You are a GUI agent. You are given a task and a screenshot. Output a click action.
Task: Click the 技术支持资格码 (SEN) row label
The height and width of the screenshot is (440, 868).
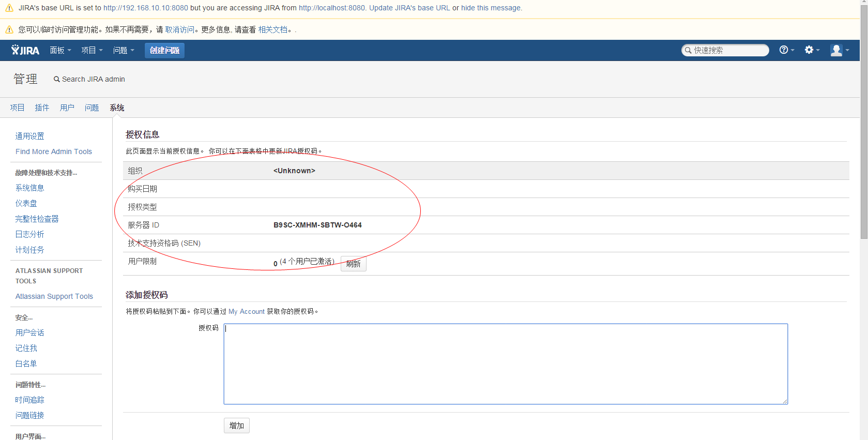pos(164,243)
